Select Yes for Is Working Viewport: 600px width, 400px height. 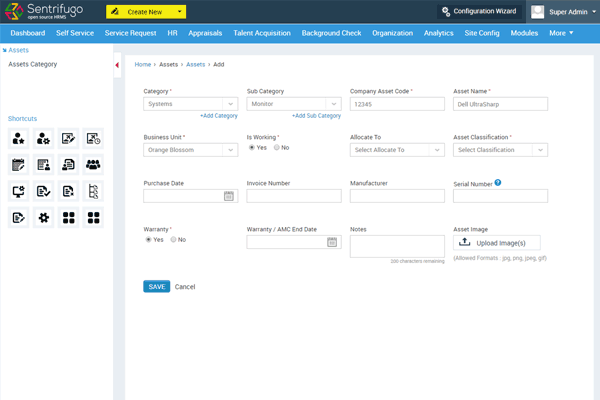(x=251, y=147)
